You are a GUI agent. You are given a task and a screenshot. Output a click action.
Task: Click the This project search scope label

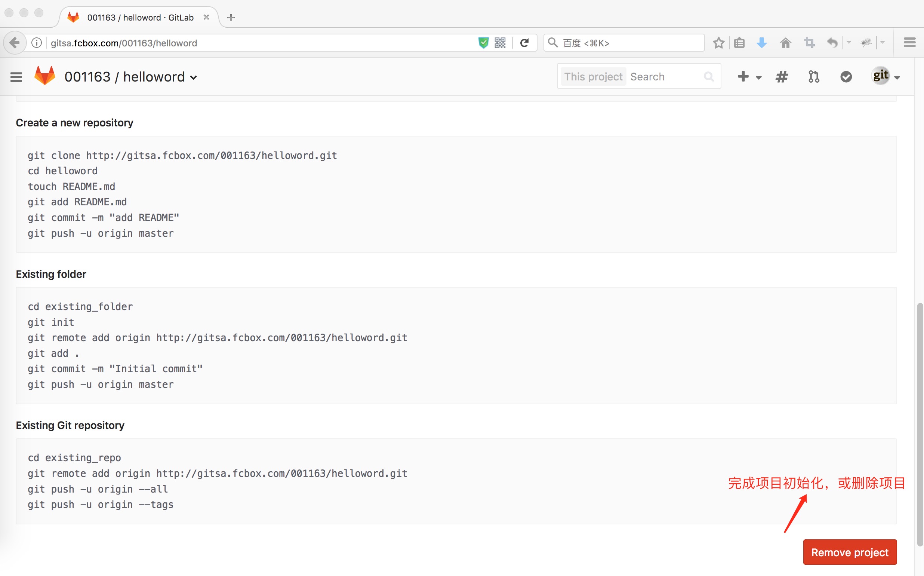(593, 77)
